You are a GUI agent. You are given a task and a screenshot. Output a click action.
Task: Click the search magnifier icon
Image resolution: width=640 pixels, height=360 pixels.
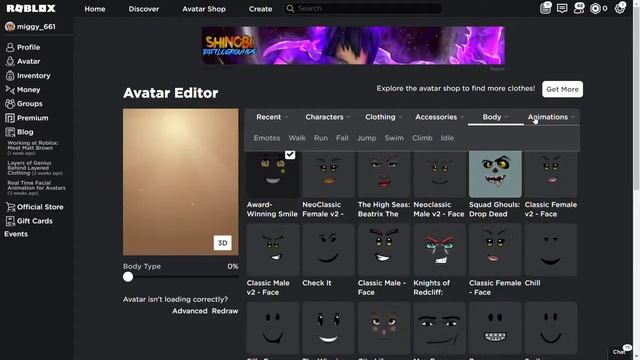290,9
